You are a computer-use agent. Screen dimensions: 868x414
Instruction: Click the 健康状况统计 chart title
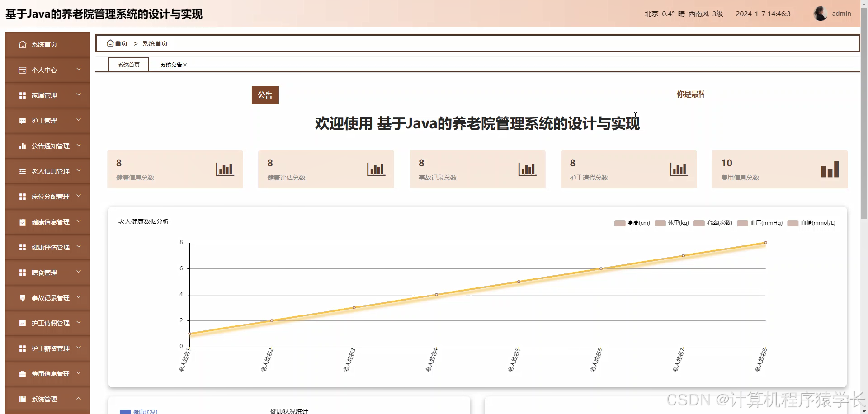[x=289, y=411]
